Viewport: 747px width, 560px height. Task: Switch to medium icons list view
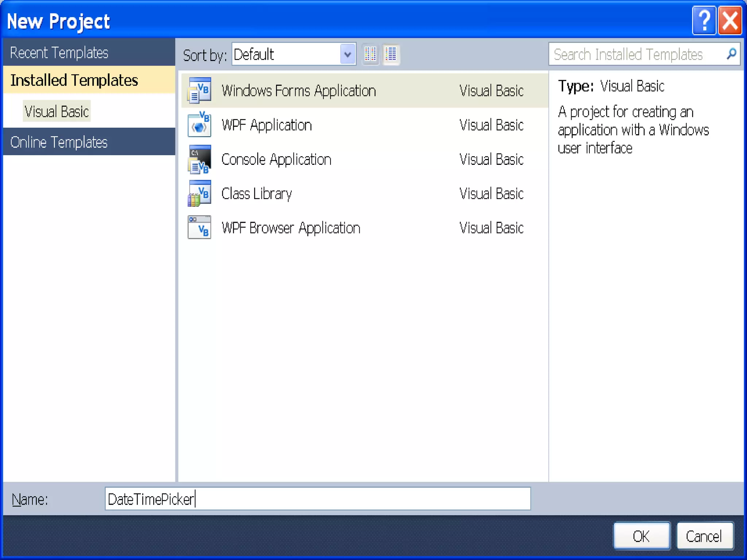(x=391, y=55)
